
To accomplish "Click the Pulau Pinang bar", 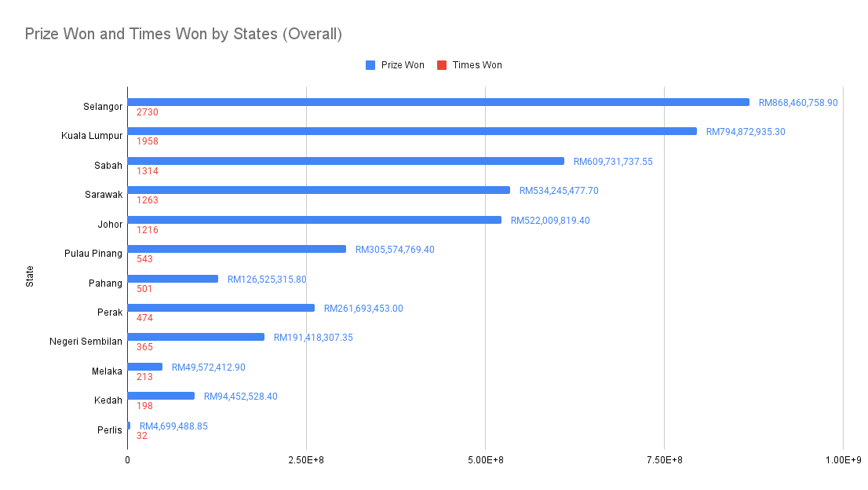I will [236, 249].
